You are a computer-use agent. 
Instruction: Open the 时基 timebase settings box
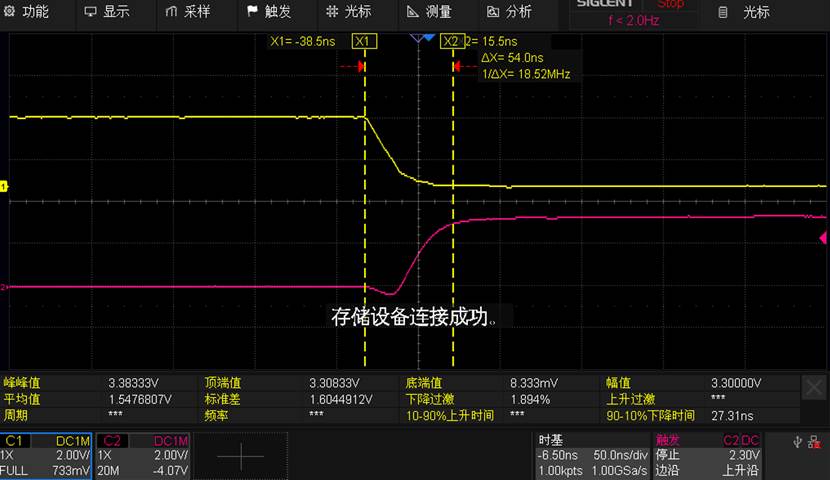pyautogui.click(x=592, y=456)
